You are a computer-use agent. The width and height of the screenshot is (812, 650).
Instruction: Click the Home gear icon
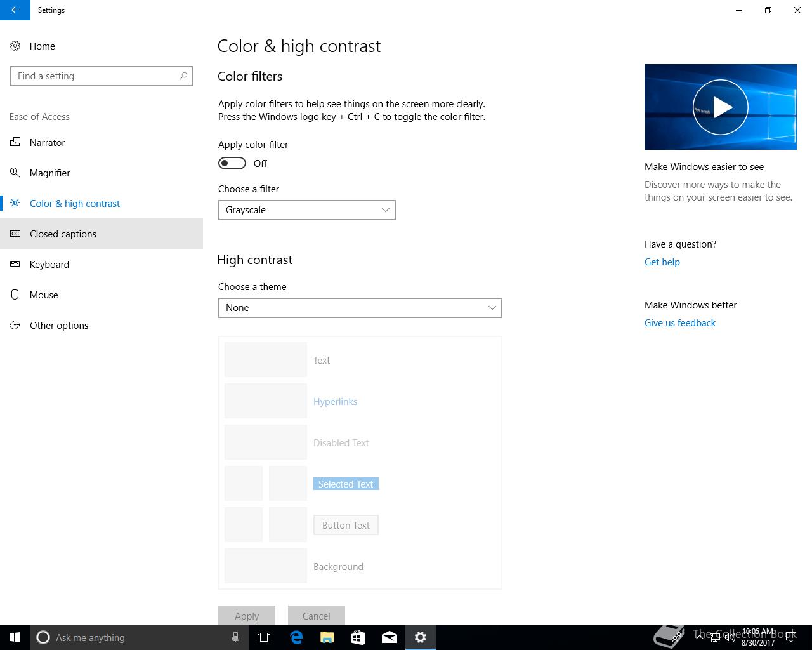tap(15, 46)
